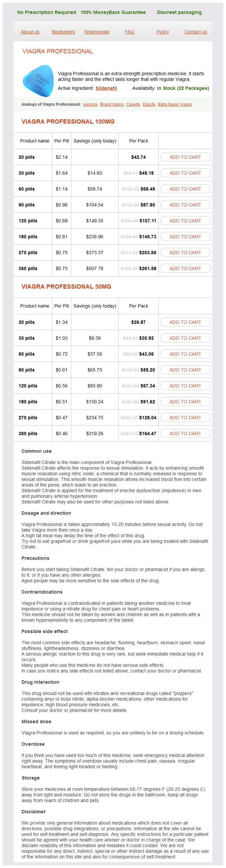
Task: Add 100mg 360 pills for $261.58
Action: pos(185,268)
